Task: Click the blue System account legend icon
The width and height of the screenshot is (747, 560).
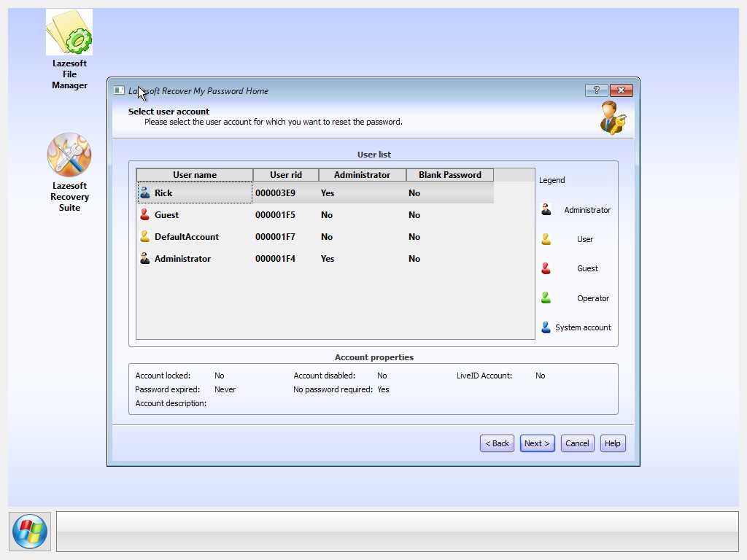Action: point(546,327)
